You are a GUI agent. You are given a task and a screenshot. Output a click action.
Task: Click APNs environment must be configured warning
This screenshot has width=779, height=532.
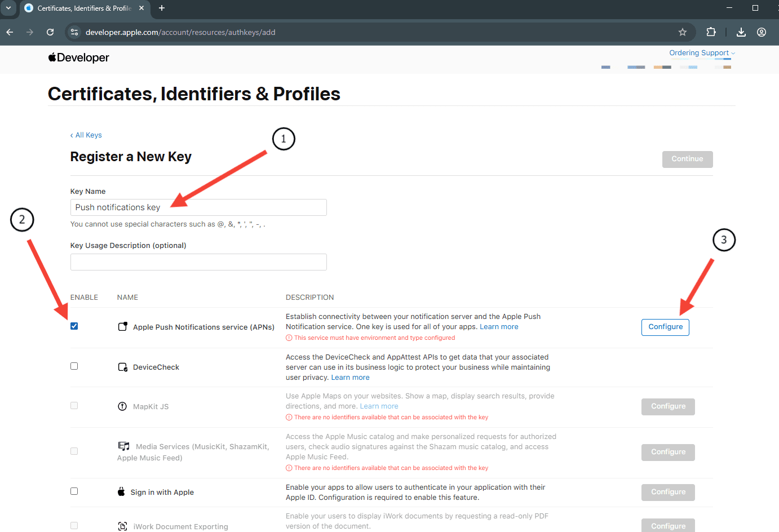pyautogui.click(x=370, y=338)
